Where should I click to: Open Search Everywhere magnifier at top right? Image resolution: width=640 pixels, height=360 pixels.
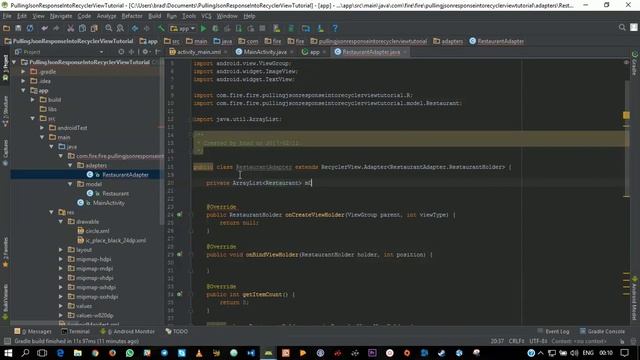tap(622, 27)
